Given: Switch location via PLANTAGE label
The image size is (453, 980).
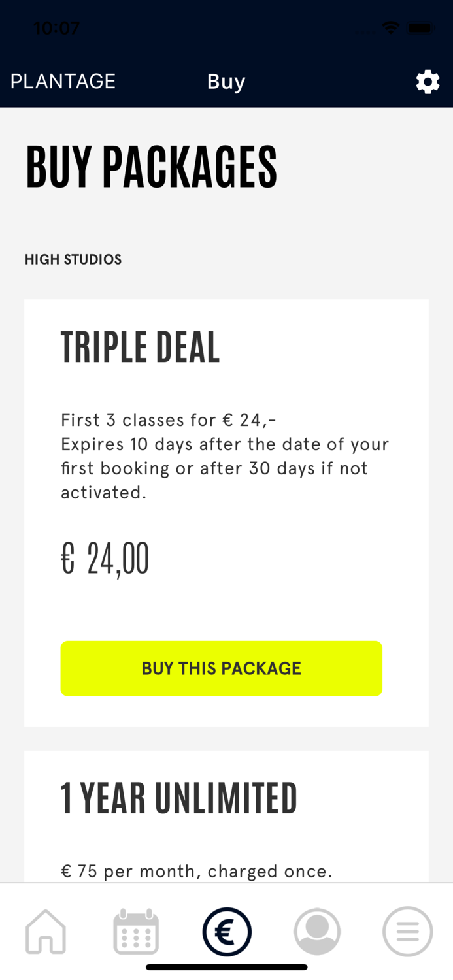Looking at the screenshot, I should [63, 81].
